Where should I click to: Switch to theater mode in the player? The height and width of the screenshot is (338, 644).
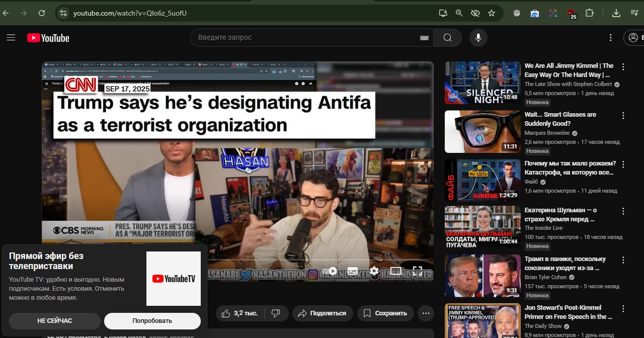click(396, 271)
